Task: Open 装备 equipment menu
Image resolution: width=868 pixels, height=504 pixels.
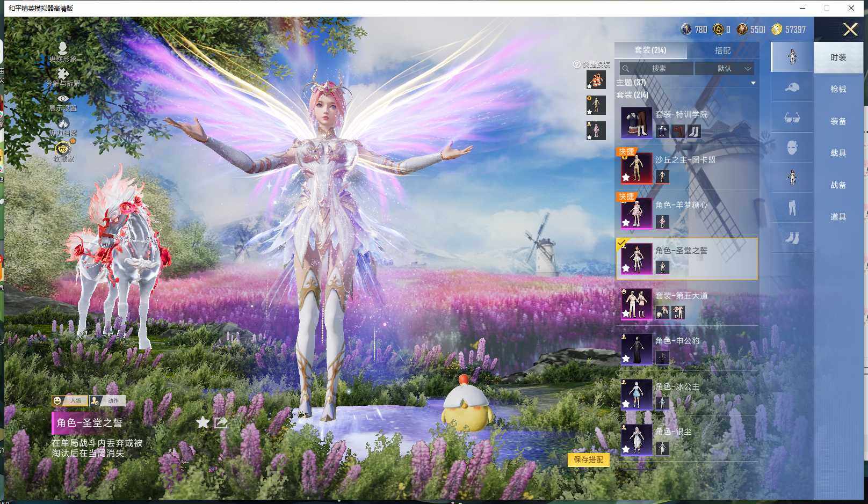Action: pos(838,121)
